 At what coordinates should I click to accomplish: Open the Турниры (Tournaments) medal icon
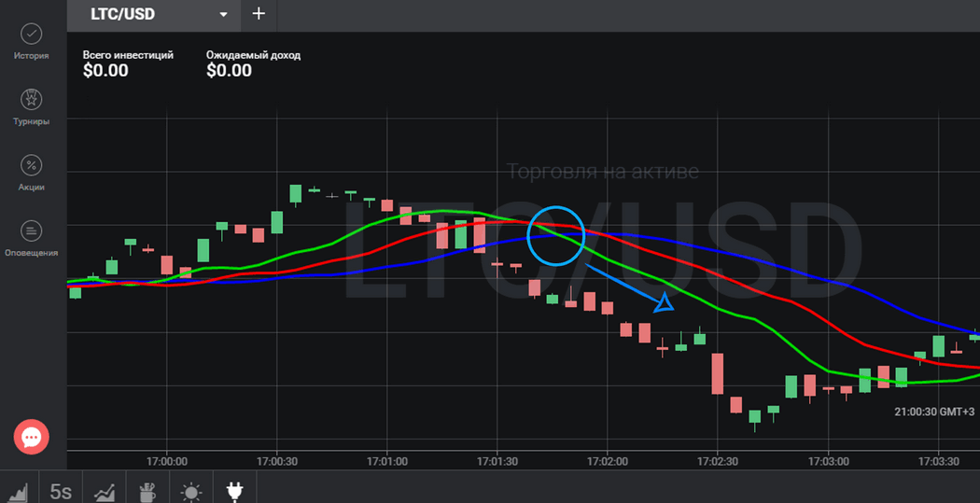point(31,100)
